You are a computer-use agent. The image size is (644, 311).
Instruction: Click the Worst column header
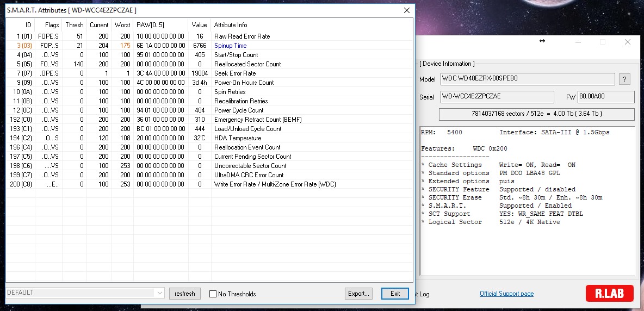coord(122,25)
